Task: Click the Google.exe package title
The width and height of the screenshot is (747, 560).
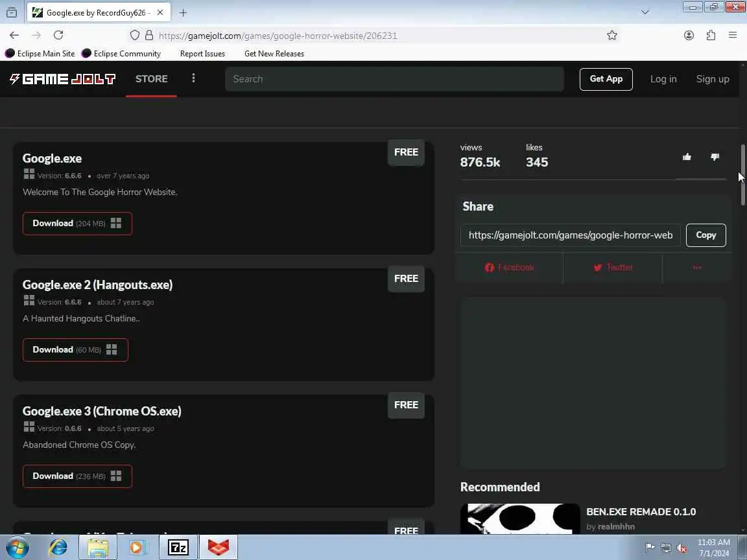Action: [x=52, y=159]
